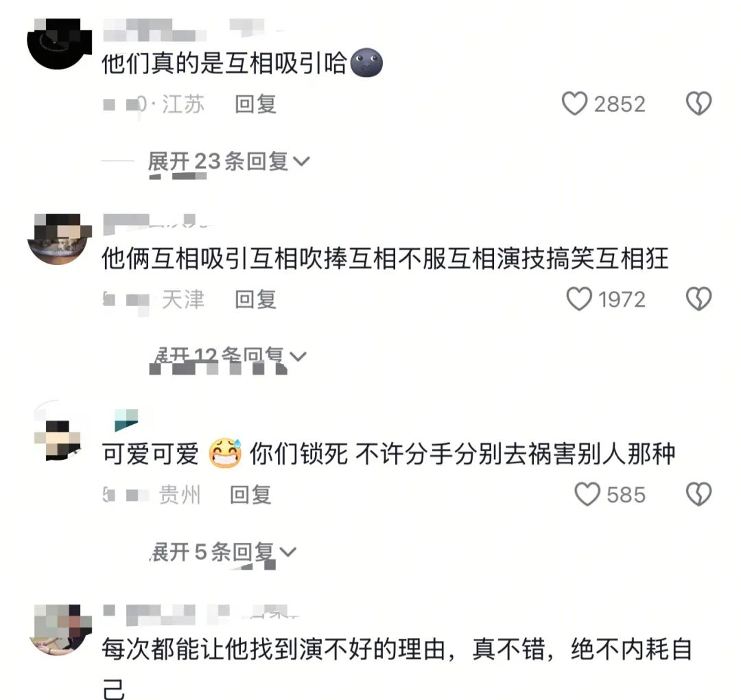Dislike the Guizhou user's comment
The width and height of the screenshot is (741, 700).
point(698,494)
